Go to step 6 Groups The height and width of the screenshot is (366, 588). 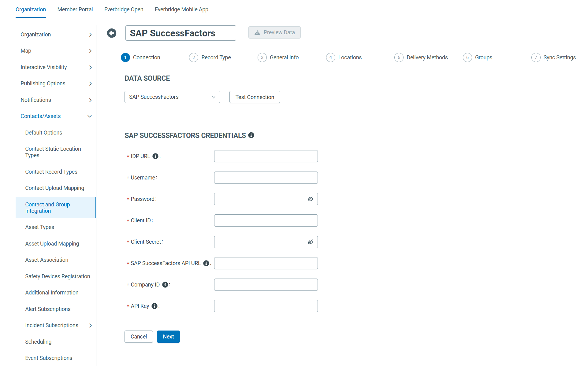[478, 57]
